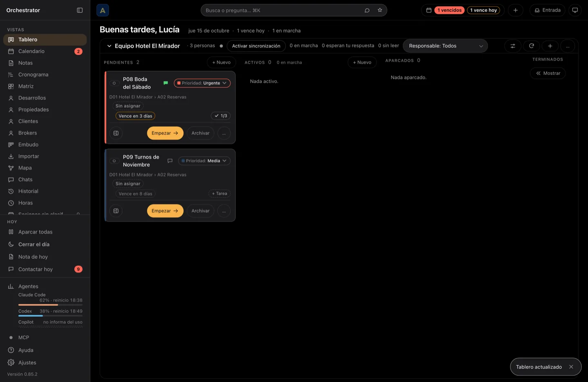
Task: Click the comment icon on P09 Turnos card
Action: [170, 161]
